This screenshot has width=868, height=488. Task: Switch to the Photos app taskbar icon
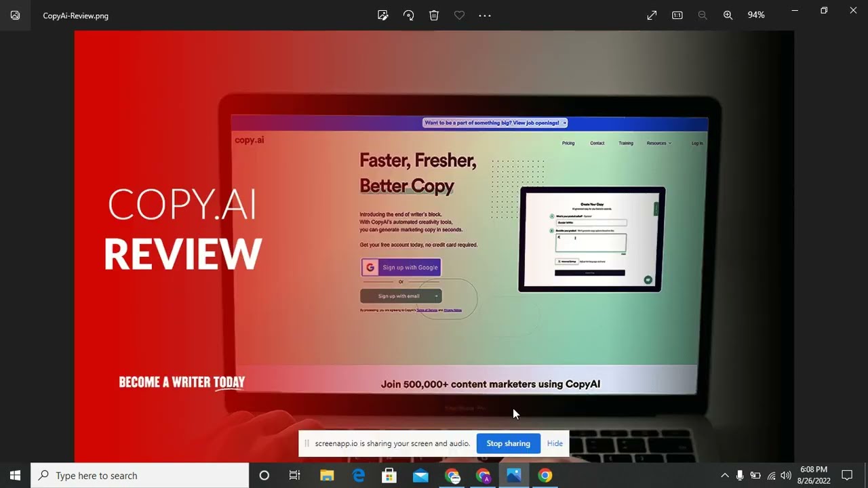pyautogui.click(x=514, y=475)
